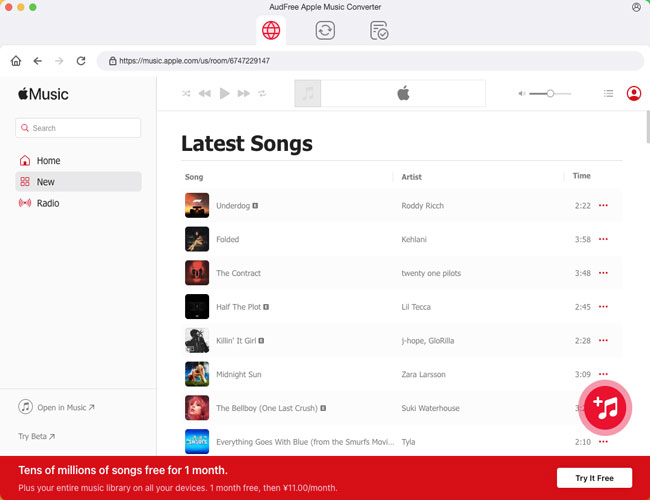Open Underdog album artwork
Image resolution: width=650 pixels, height=500 pixels.
coord(197,205)
